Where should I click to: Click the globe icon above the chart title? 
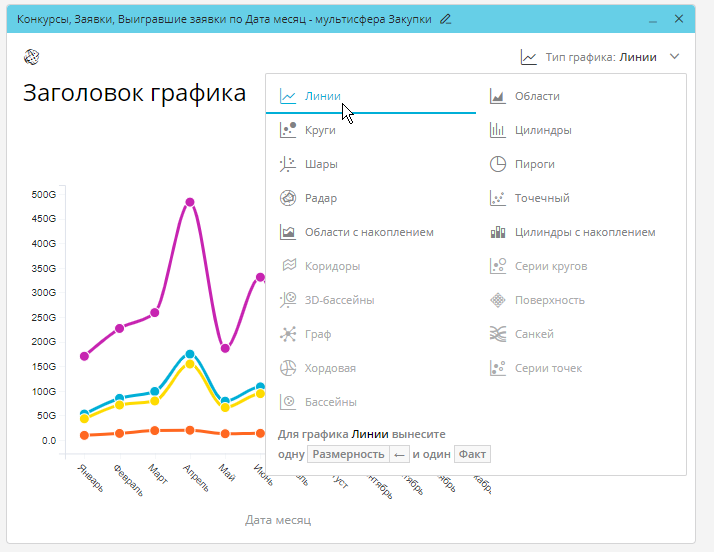click(x=32, y=56)
